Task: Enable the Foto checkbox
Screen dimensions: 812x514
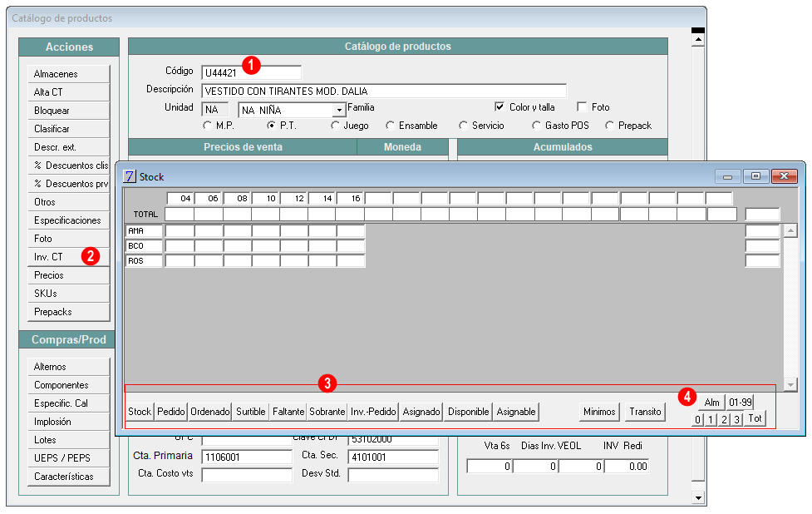Action: (582, 106)
